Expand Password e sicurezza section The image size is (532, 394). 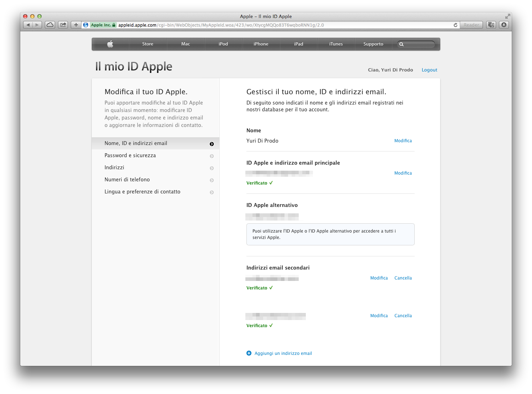click(x=130, y=155)
